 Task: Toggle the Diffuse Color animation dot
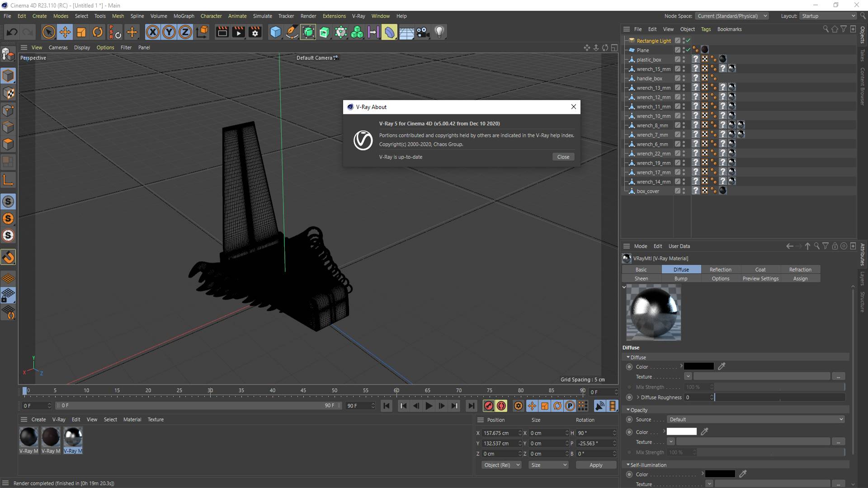coord(629,367)
